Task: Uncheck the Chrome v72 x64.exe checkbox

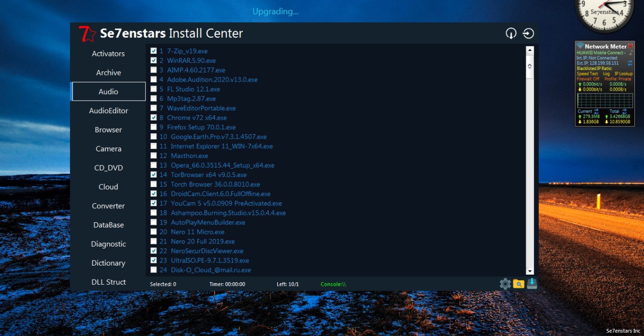Action: [x=153, y=118]
